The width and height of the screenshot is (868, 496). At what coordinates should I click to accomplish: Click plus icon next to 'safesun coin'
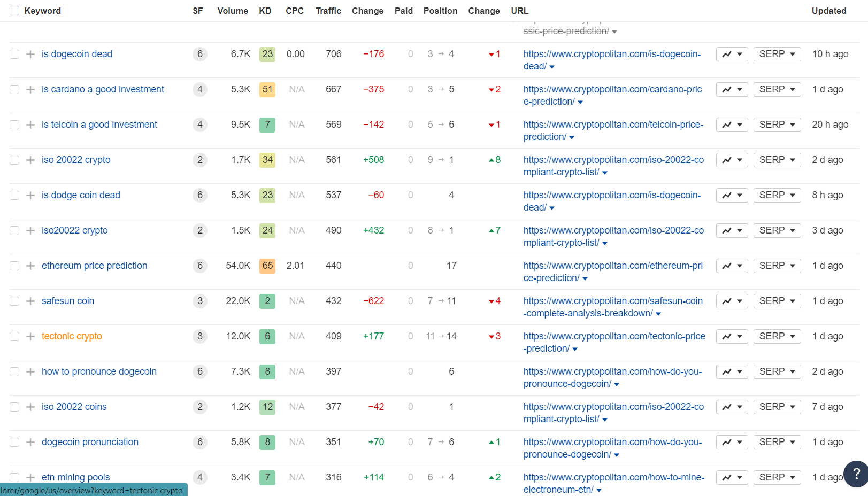(30, 301)
